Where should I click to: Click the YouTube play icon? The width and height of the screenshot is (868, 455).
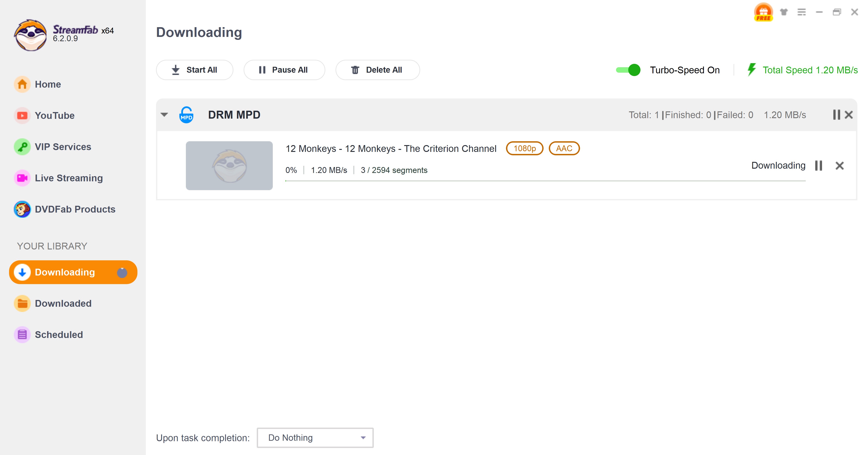click(x=22, y=116)
